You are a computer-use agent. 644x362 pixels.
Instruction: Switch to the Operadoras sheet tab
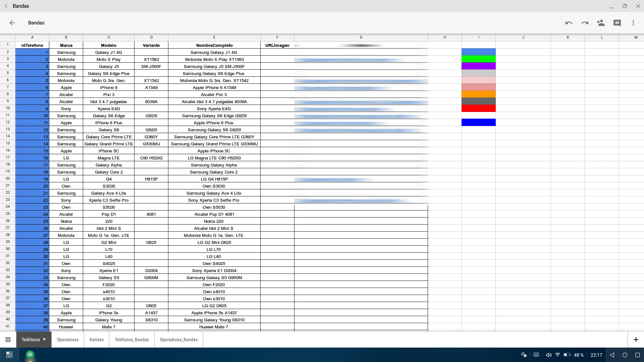click(68, 340)
